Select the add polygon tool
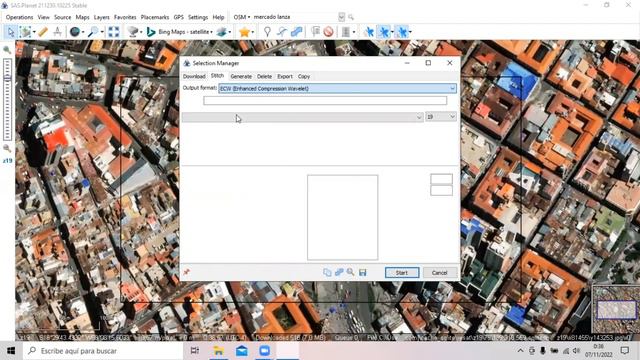 tap(296, 32)
